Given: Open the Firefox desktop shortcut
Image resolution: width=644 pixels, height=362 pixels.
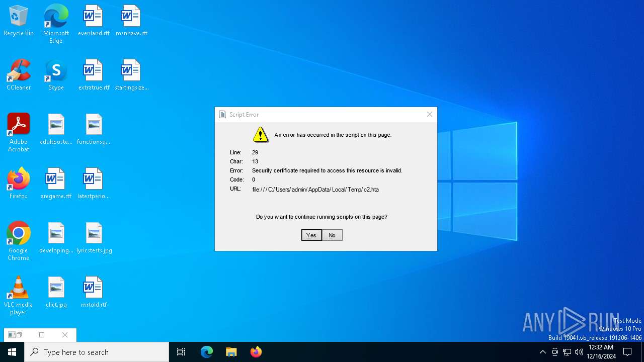Looking at the screenshot, I should point(19,184).
